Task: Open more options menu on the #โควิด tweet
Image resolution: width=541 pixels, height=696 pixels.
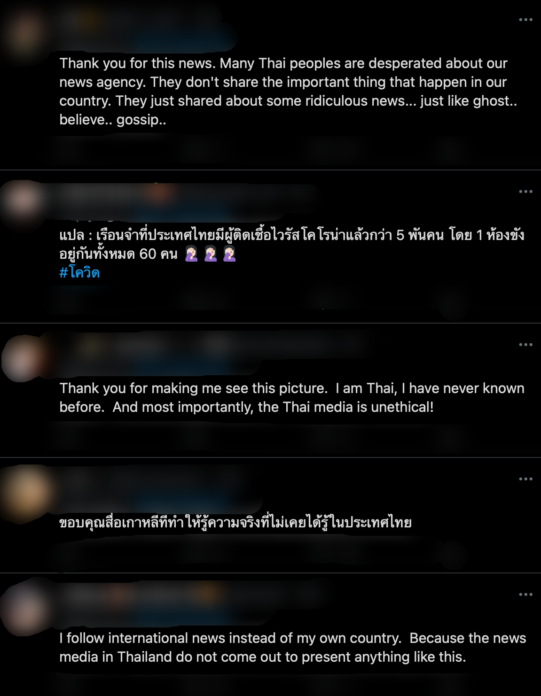Action: tap(525, 191)
